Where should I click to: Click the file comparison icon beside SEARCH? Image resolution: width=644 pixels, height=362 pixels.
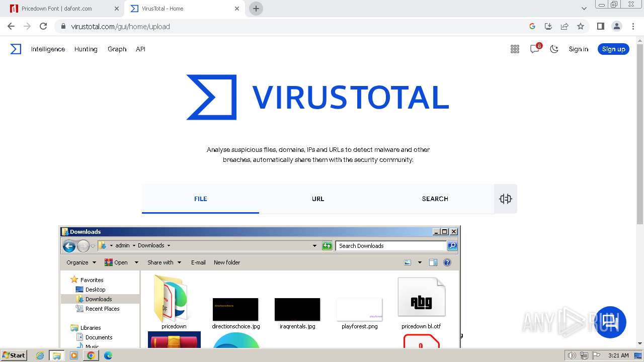tap(506, 199)
